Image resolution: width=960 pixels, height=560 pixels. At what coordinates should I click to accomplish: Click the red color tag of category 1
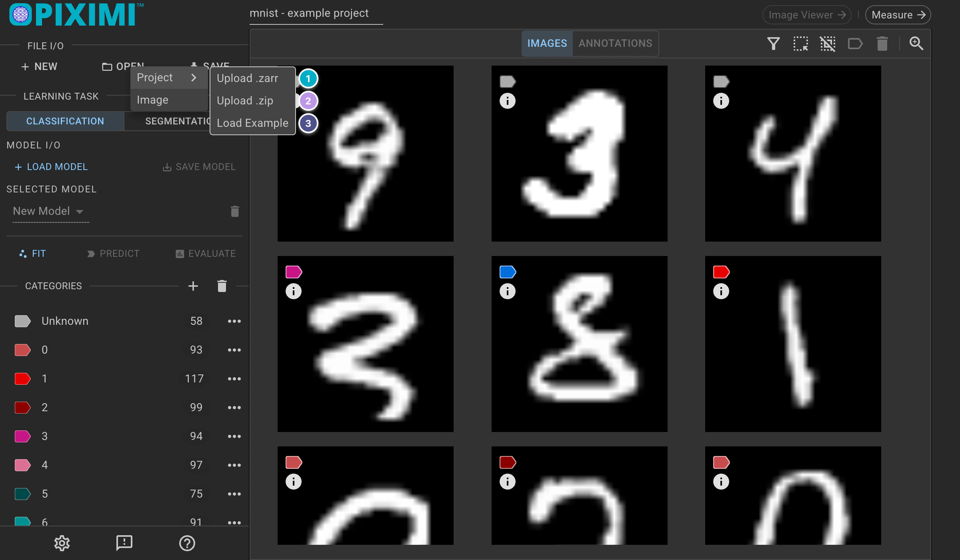[x=22, y=379]
